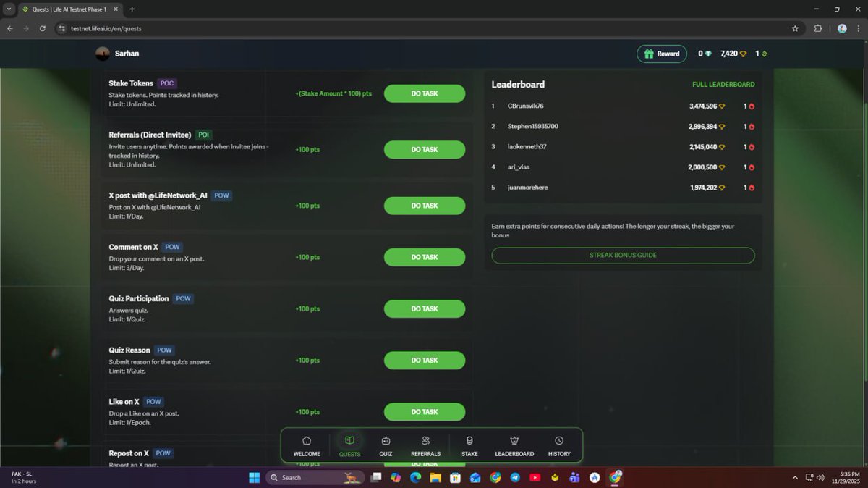This screenshot has height=488, width=868.
Task: Open Microsoft Store from the taskbar
Action: (455, 477)
